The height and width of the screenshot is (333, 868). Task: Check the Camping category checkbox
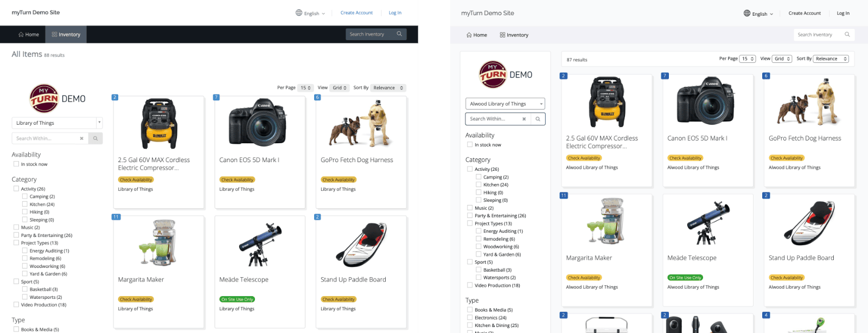pyautogui.click(x=480, y=177)
